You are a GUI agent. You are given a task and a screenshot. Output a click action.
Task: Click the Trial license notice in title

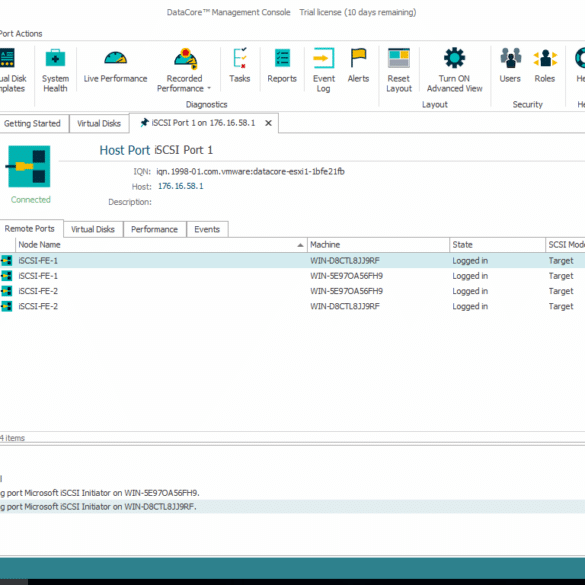[357, 12]
